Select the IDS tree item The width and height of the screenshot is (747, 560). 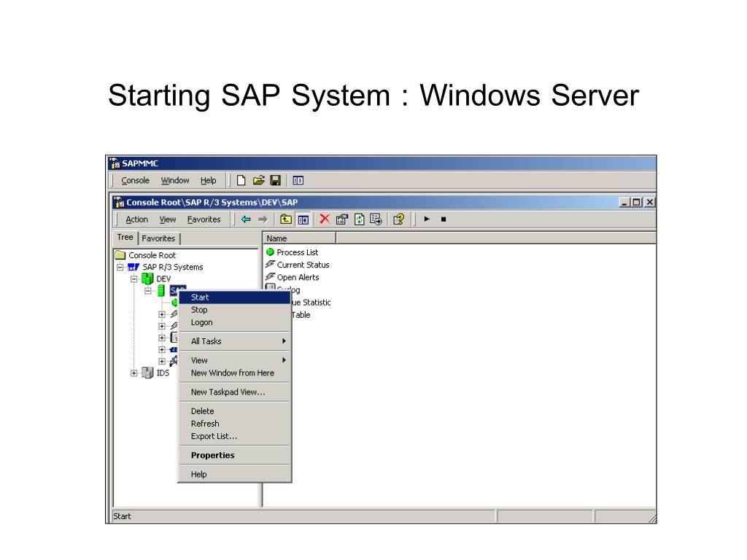pyautogui.click(x=163, y=373)
